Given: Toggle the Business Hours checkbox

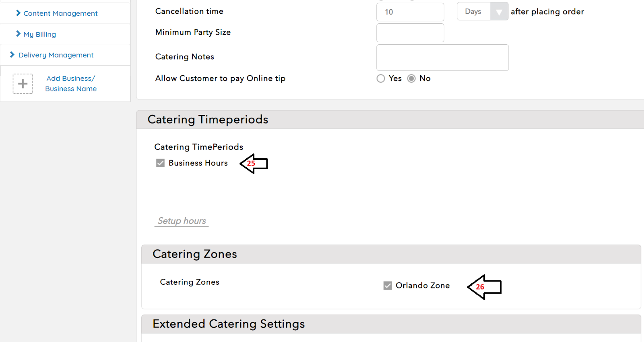Looking at the screenshot, I should click(x=160, y=163).
